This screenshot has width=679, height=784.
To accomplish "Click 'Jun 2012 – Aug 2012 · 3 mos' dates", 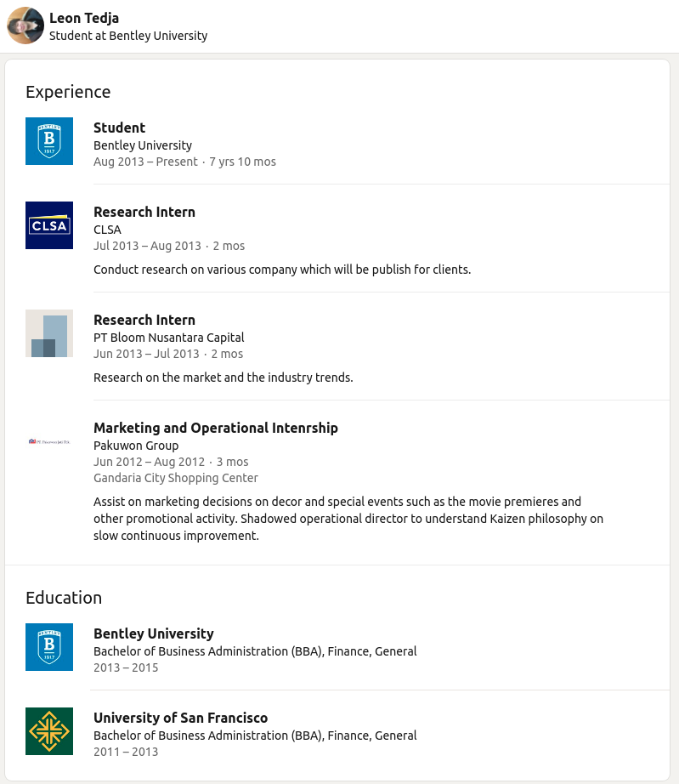I will [x=171, y=462].
